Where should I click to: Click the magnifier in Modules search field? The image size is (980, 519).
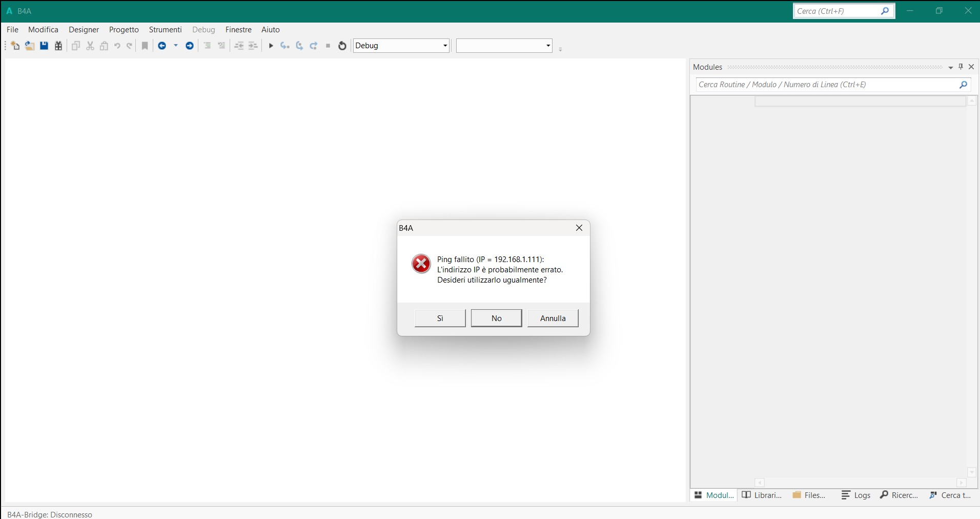[x=964, y=85]
